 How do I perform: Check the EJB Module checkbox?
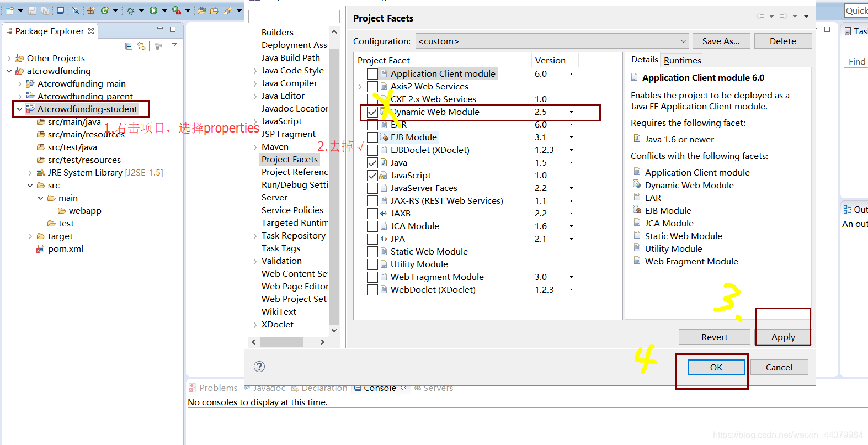(x=372, y=137)
